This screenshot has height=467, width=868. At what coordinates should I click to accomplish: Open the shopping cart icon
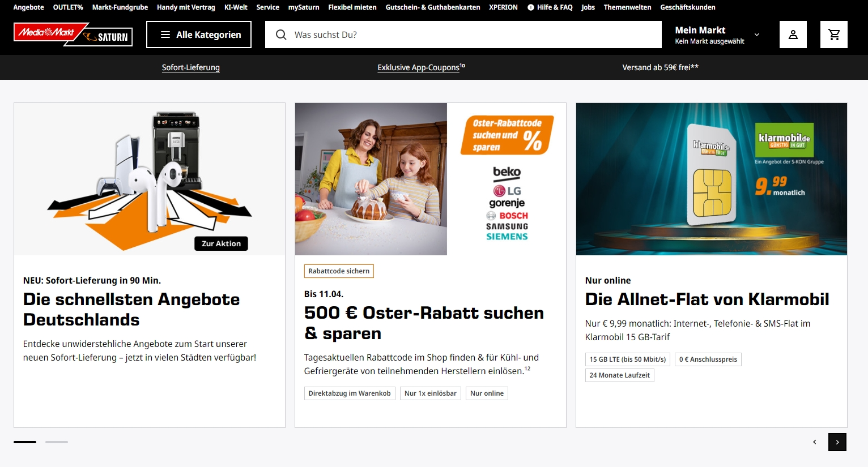click(833, 35)
